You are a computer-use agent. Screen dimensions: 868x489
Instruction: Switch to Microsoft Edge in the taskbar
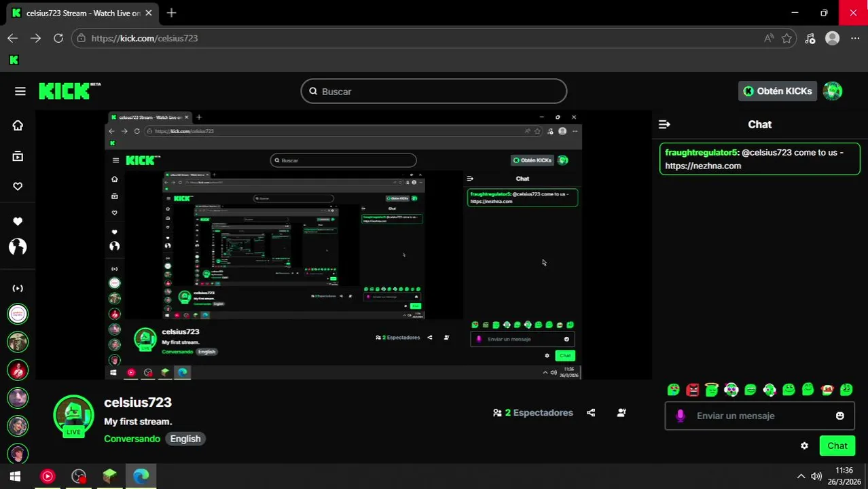[141, 477]
